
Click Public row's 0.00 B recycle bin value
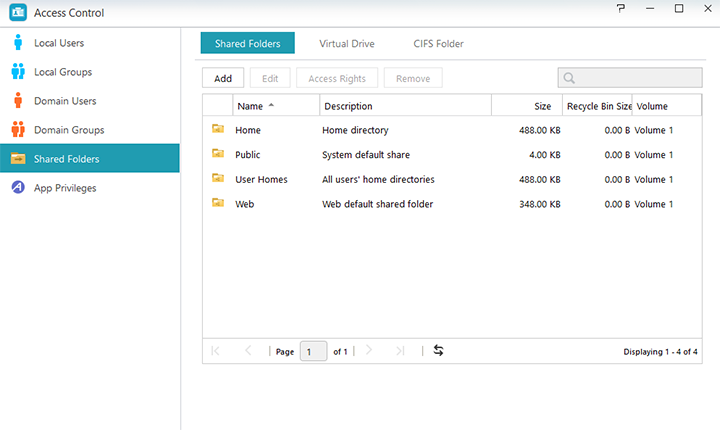pyautogui.click(x=617, y=155)
